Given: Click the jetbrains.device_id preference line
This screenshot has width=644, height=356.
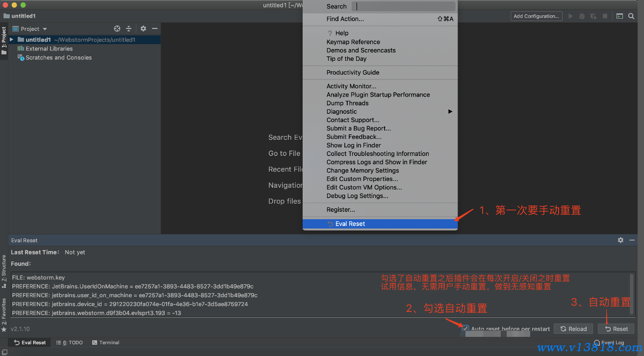Looking at the screenshot, I should [130, 304].
